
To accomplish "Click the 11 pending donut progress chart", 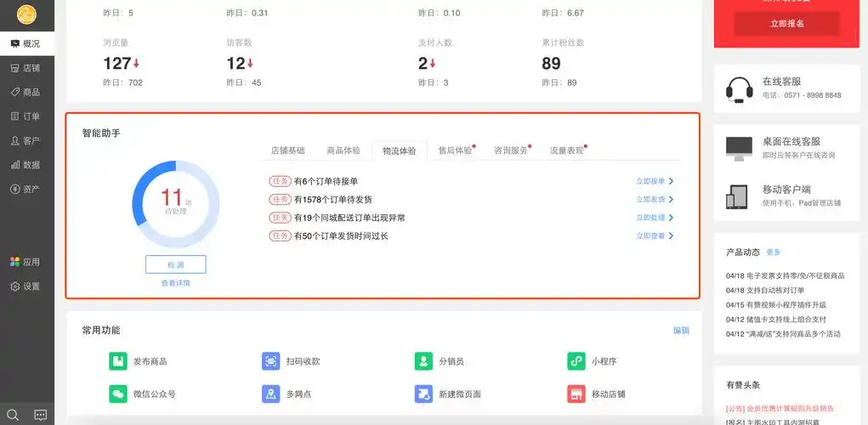I will point(175,204).
